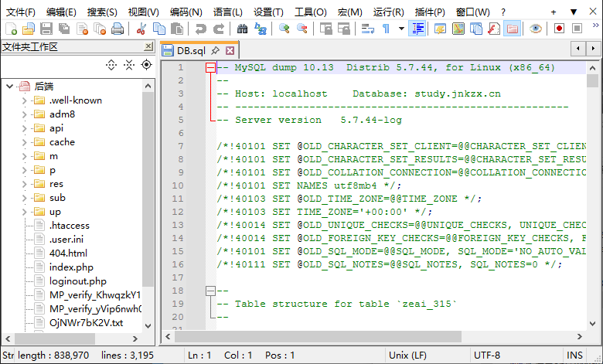Click the Paste toolbar icon
Screen dimensions: 603x364
[176, 29]
